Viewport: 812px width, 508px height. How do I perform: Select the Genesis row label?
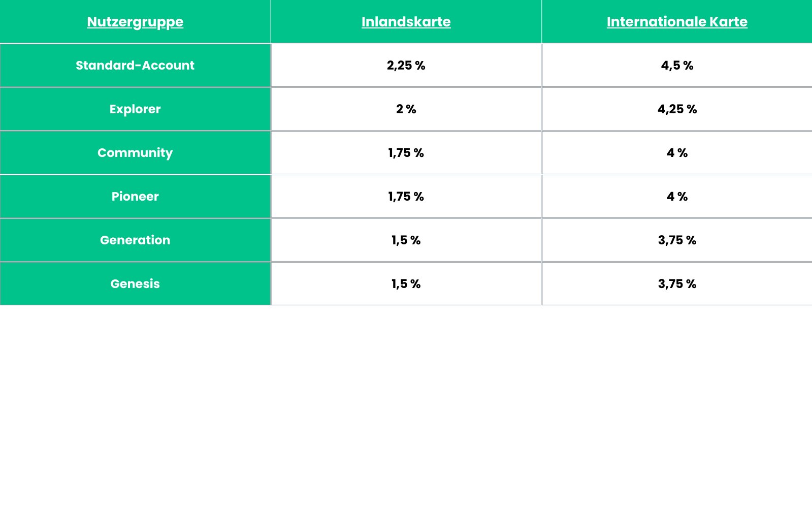(135, 284)
